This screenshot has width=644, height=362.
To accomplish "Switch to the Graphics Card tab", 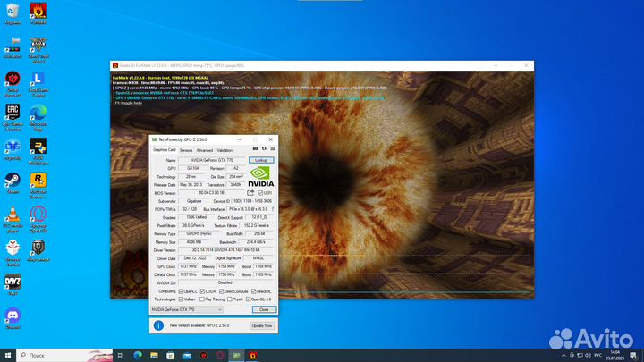I will [165, 150].
